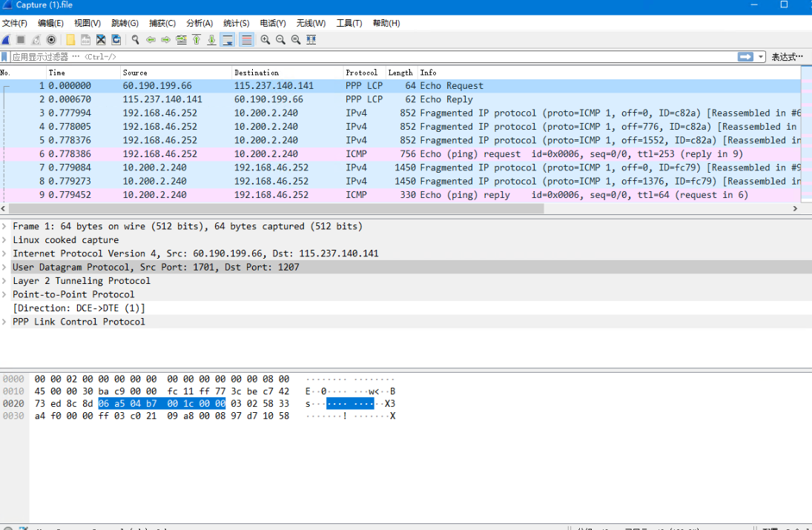The image size is (812, 530).
Task: Click the display filter input field
Action: 371,57
